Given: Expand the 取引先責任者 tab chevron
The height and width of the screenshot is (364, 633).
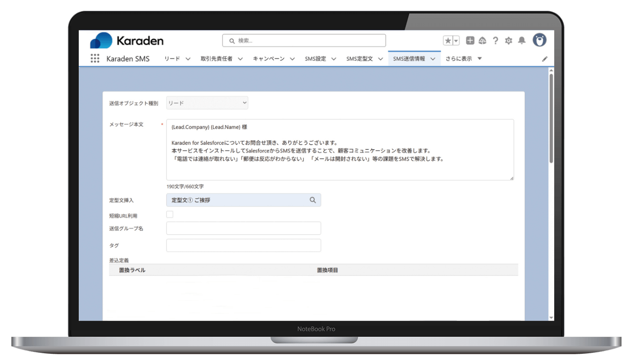Looking at the screenshot, I should click(240, 59).
